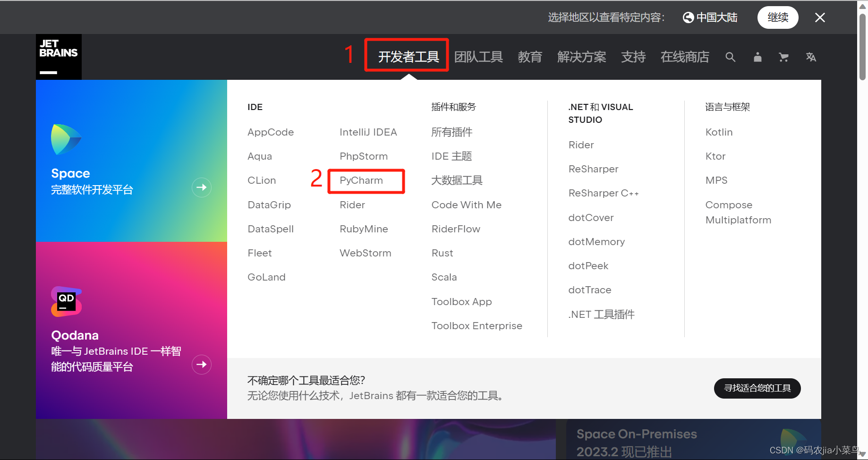The height and width of the screenshot is (460, 868).
Task: Open Rider under .NET and Visual Studio
Action: (581, 145)
